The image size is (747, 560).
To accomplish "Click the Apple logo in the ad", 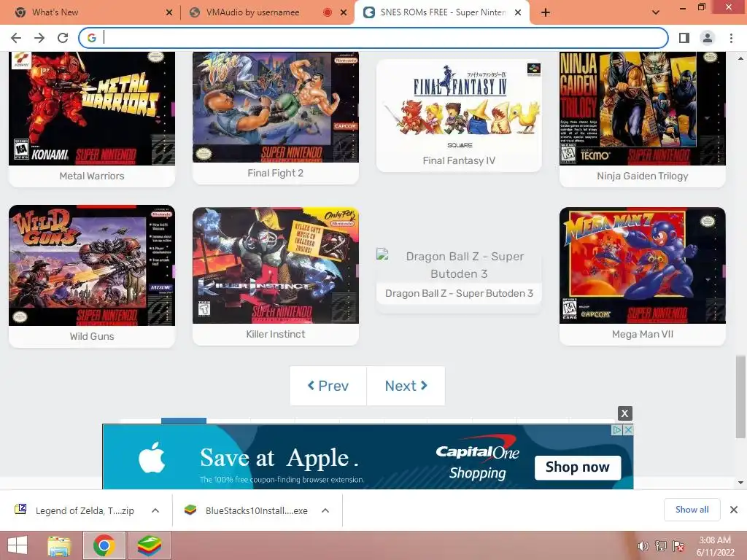I will click(152, 458).
